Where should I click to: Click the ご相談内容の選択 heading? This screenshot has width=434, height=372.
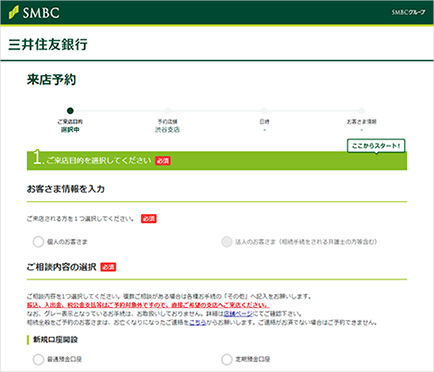tap(62, 267)
